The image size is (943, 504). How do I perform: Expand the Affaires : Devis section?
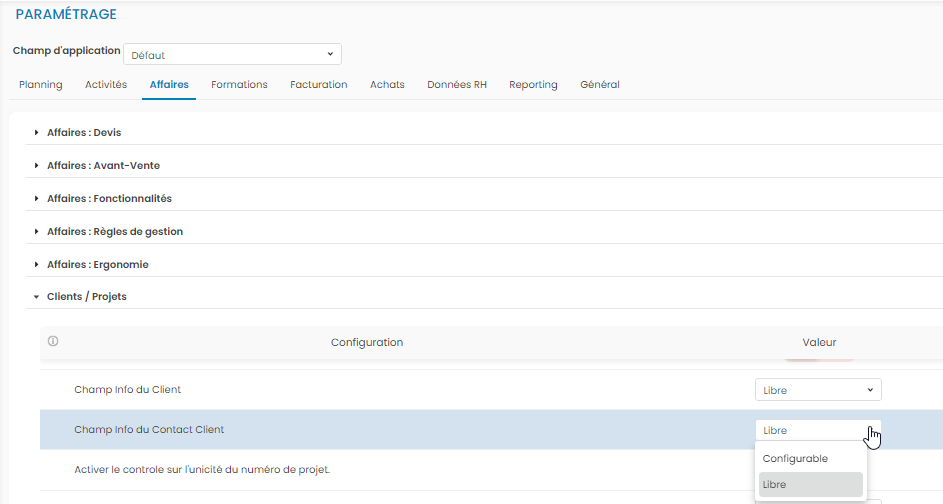(x=84, y=133)
